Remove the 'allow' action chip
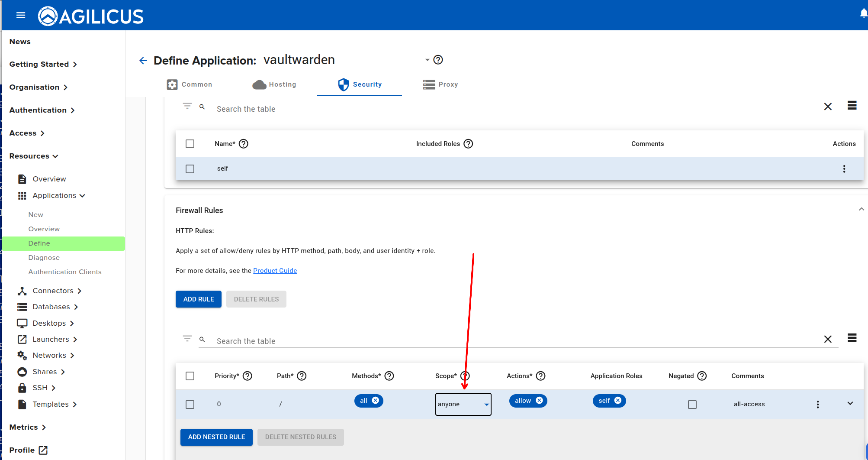Image resolution: width=868 pixels, height=460 pixels. [x=539, y=401]
